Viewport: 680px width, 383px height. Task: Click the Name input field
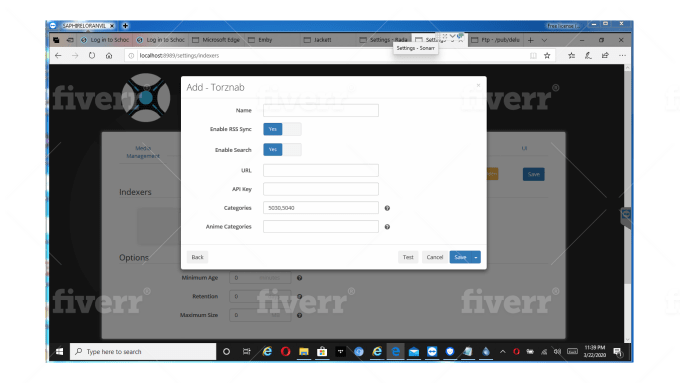[320, 110]
